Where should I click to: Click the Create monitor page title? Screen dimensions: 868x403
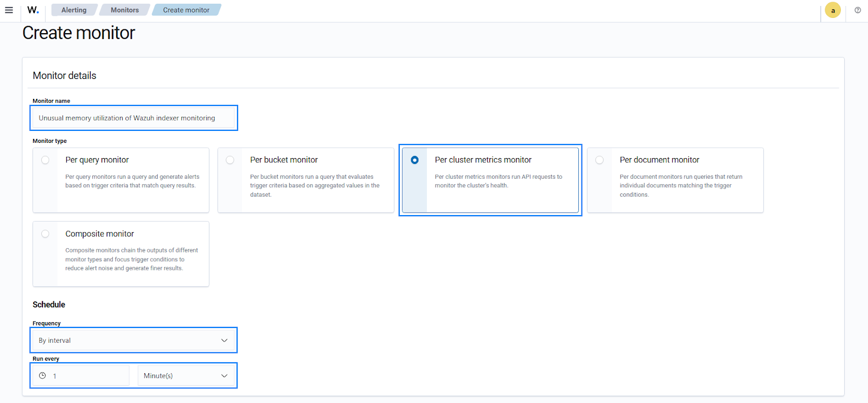pyautogui.click(x=79, y=33)
